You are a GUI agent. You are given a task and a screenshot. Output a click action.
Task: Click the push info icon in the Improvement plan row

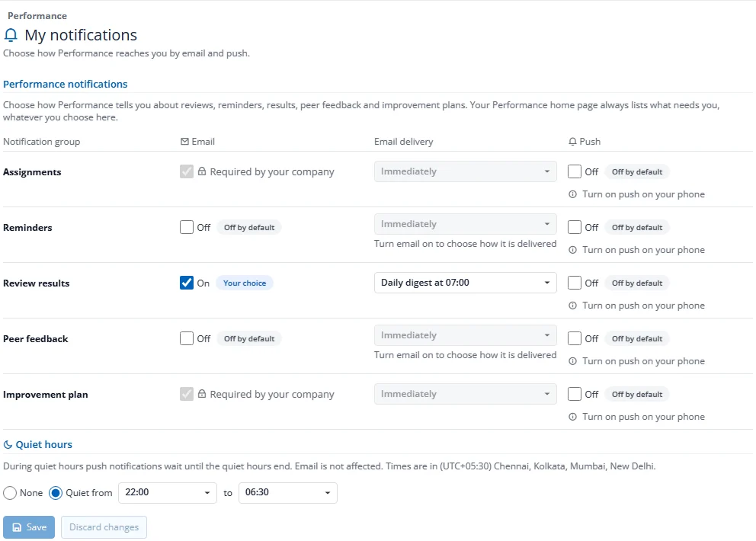click(x=572, y=417)
